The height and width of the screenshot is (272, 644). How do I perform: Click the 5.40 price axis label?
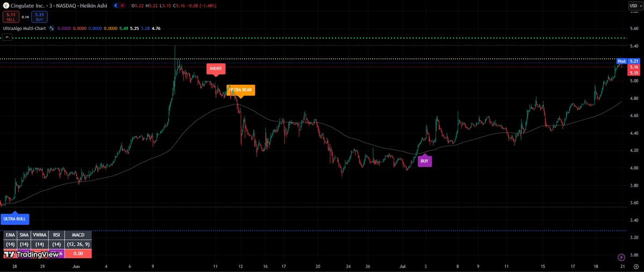coord(634,46)
